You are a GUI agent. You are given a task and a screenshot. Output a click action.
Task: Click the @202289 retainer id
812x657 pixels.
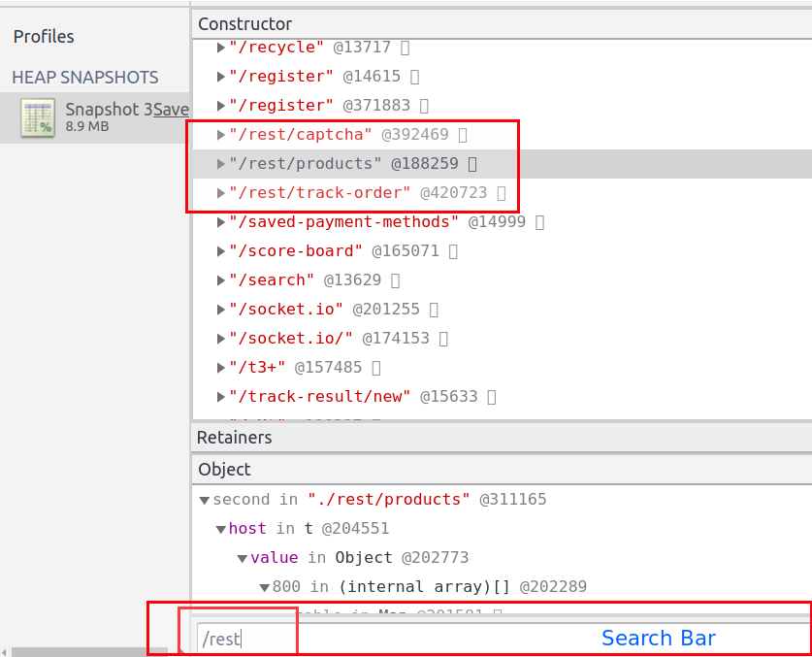553,586
